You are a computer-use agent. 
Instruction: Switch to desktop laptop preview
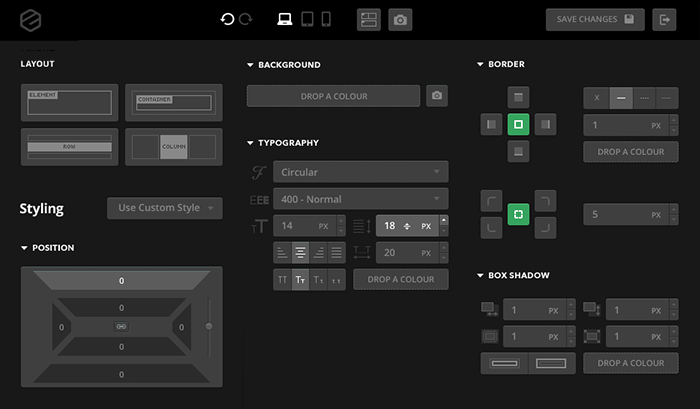pyautogui.click(x=284, y=19)
